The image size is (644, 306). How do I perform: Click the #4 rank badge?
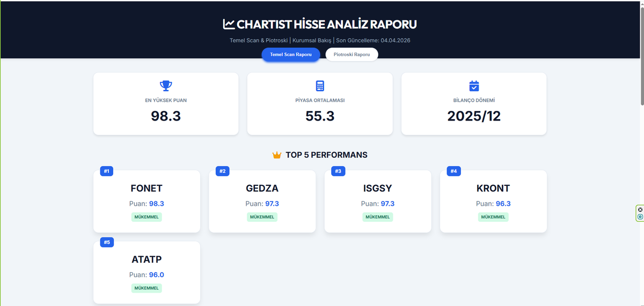453,171
